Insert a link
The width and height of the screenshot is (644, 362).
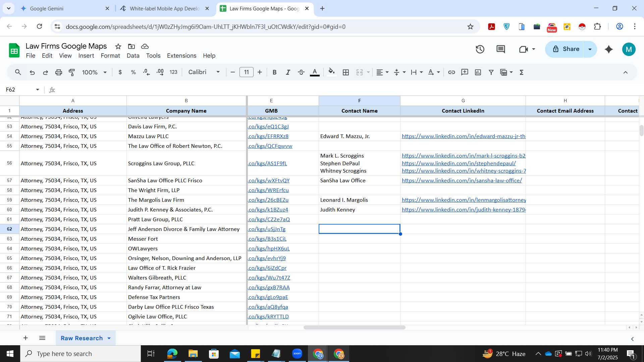[451, 72]
